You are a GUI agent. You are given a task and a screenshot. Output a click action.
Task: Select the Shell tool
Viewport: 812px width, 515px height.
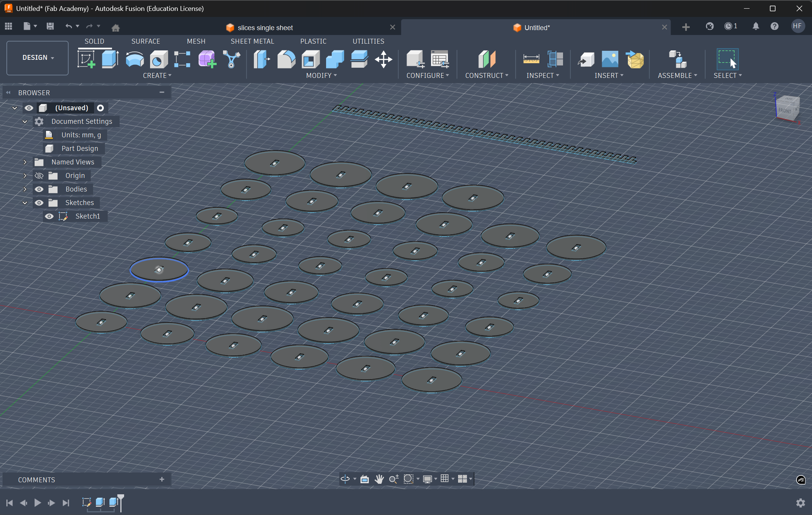(310, 59)
